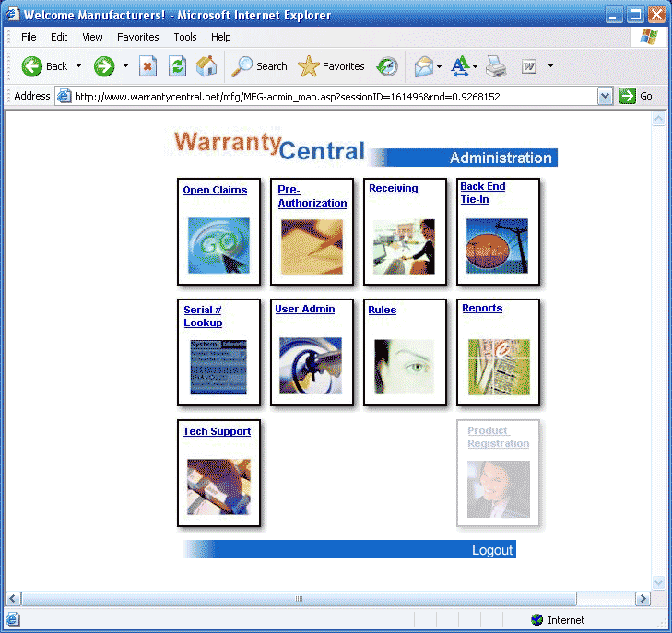The height and width of the screenshot is (633, 672).
Task: Open the Favorites star in toolbar
Action: pyautogui.click(x=309, y=66)
